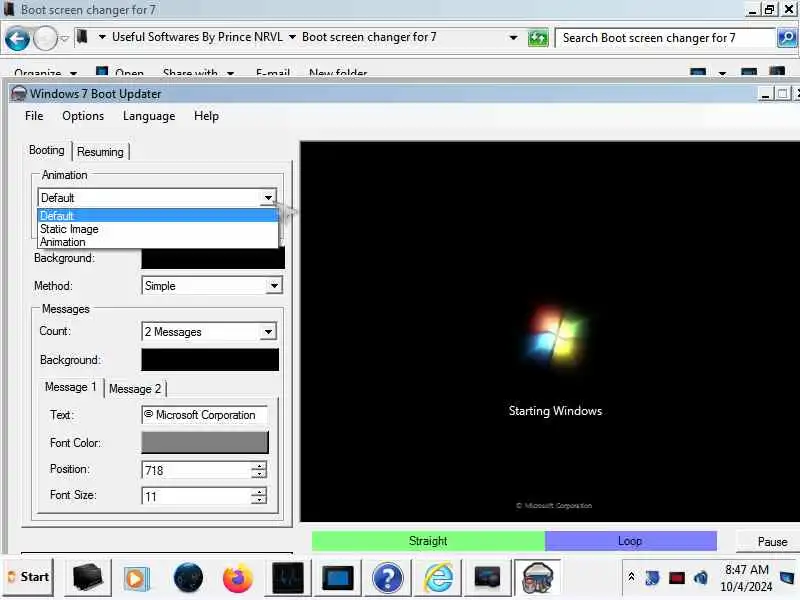The width and height of the screenshot is (800, 600).
Task: Switch to the Message 2 tab
Action: pyautogui.click(x=135, y=389)
